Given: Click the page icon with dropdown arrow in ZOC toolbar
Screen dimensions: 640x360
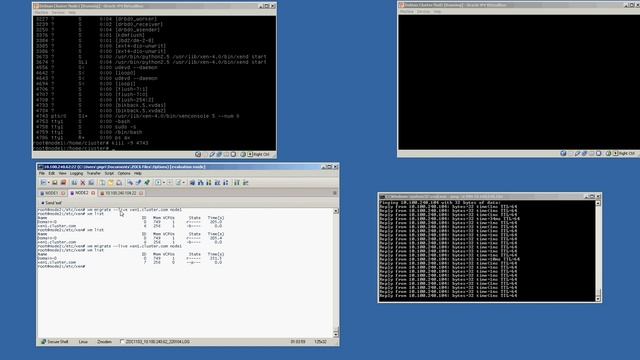Looking at the screenshot, I should (x=178, y=182).
